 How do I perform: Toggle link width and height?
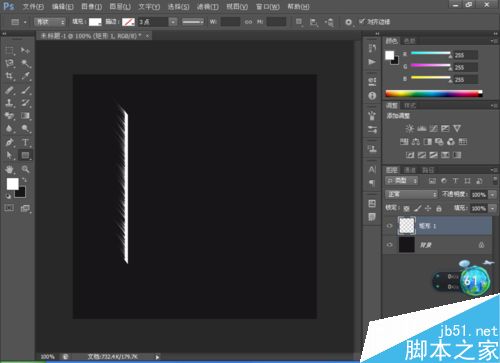coord(248,22)
